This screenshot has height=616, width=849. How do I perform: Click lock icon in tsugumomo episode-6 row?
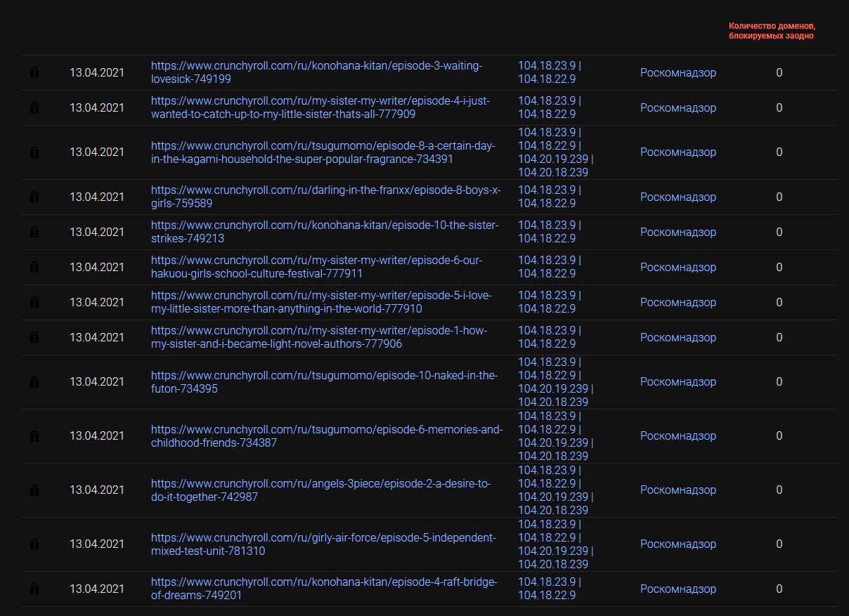tap(34, 436)
